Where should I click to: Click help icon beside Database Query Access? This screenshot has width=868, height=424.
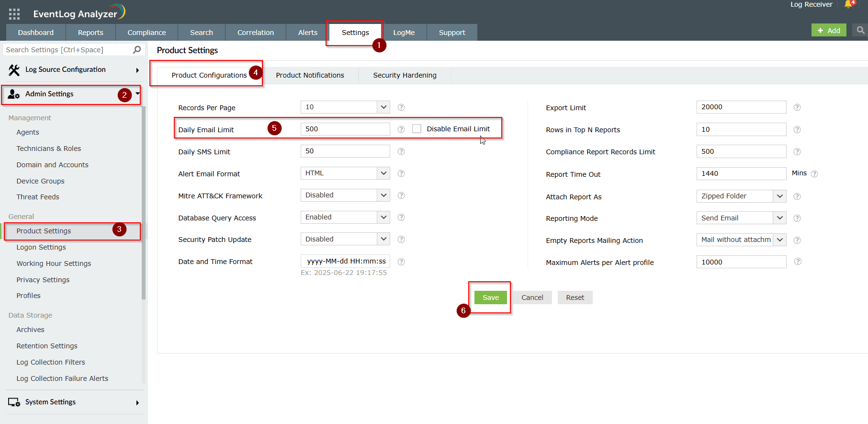(x=401, y=218)
